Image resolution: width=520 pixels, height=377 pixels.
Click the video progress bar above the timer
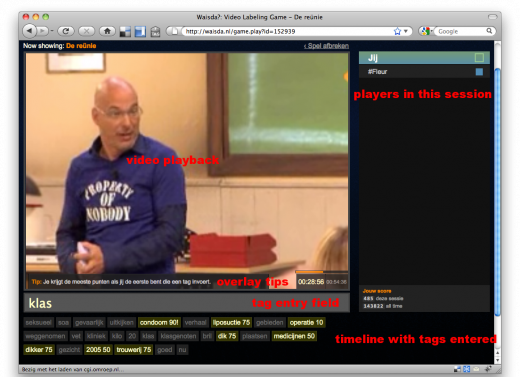[322, 272]
